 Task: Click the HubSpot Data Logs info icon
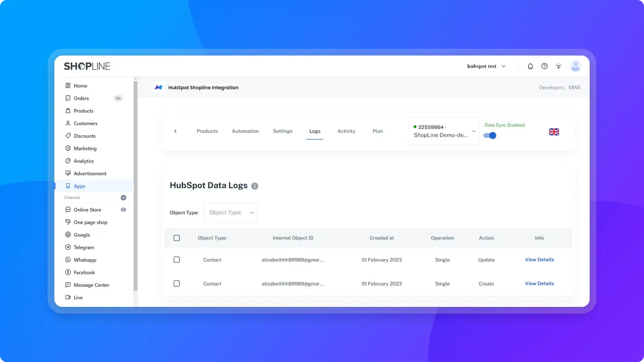pyautogui.click(x=255, y=186)
